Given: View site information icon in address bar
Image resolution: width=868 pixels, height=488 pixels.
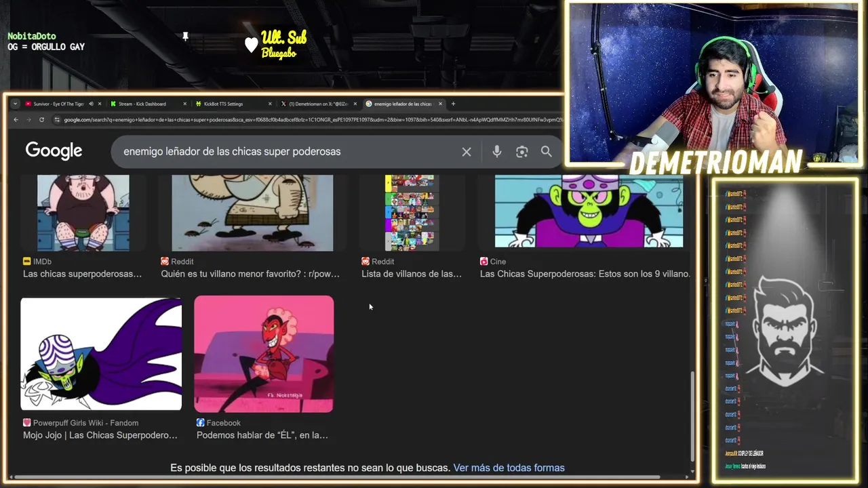Looking at the screenshot, I should point(57,120).
